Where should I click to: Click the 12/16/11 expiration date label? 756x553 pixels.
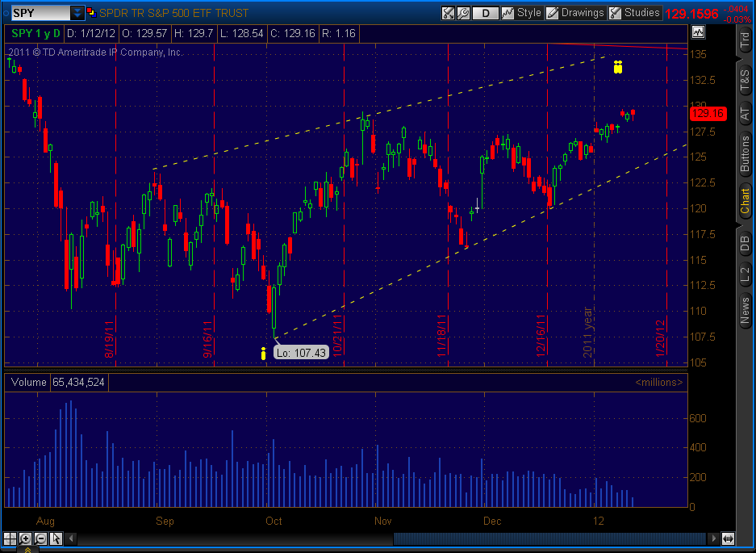[x=541, y=336]
